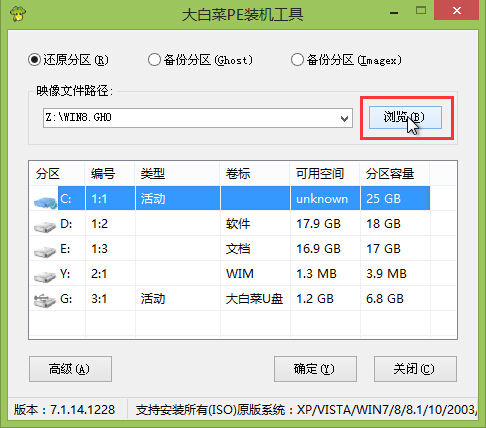Click the C: system drive icon
Viewport: 486px width, 428px height.
(x=45, y=202)
